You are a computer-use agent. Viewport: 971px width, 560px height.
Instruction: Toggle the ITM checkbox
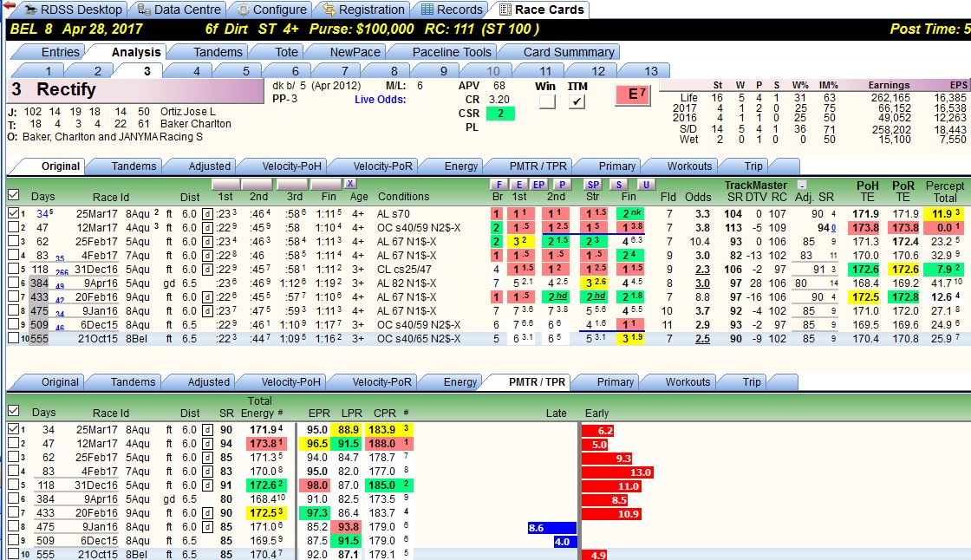click(577, 101)
